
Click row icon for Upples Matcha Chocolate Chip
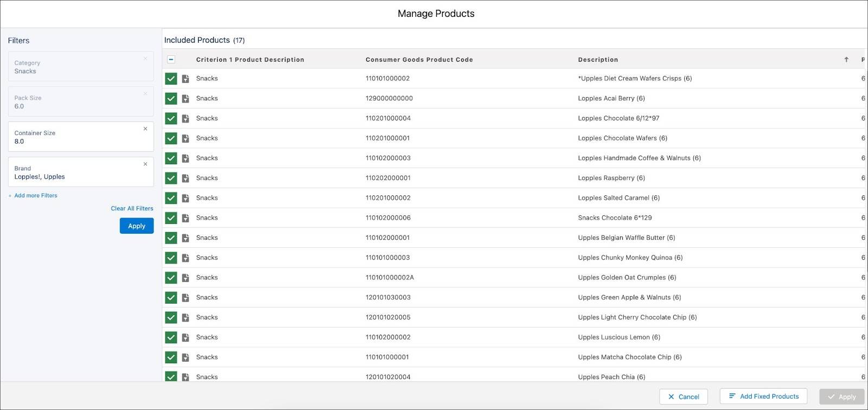pos(186,357)
